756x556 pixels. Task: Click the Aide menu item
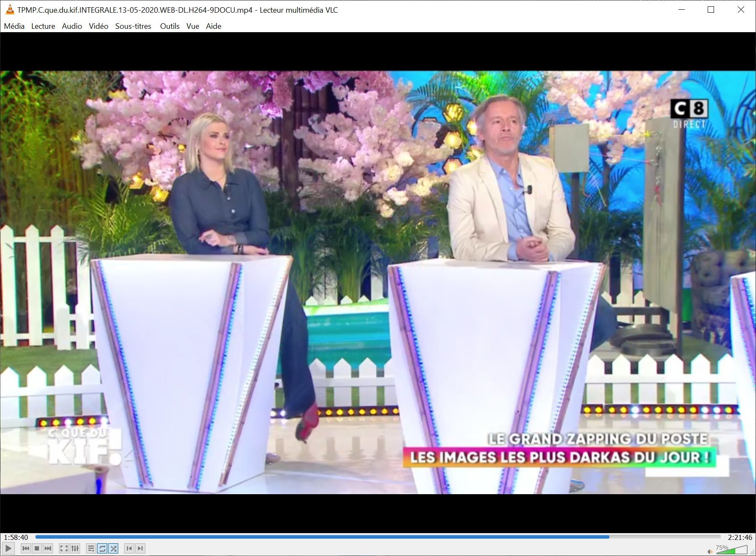[x=213, y=26]
